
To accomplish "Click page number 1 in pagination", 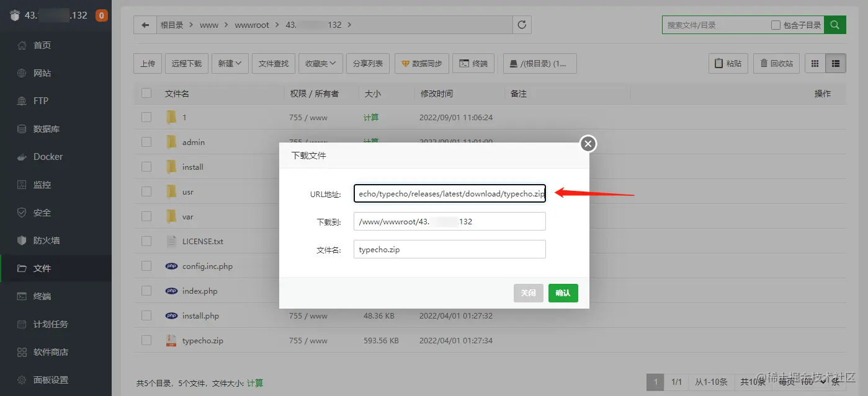I will click(x=655, y=382).
